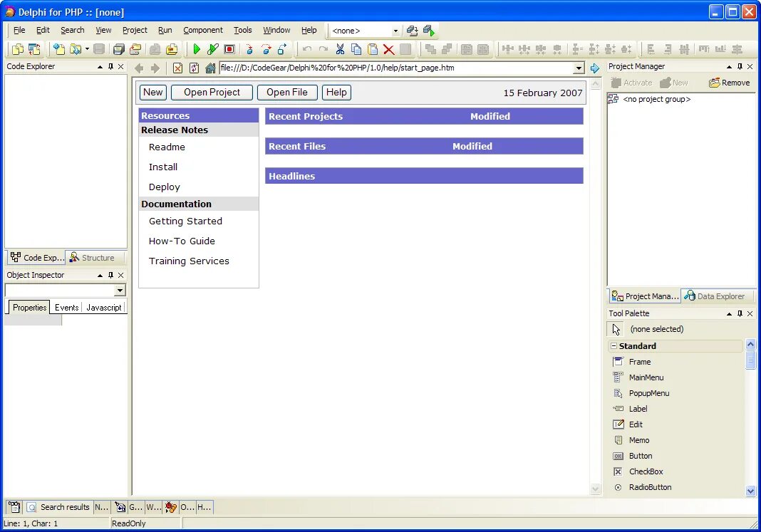This screenshot has width=761, height=532.
Task: Select the <no project group> tree item
Action: (656, 100)
